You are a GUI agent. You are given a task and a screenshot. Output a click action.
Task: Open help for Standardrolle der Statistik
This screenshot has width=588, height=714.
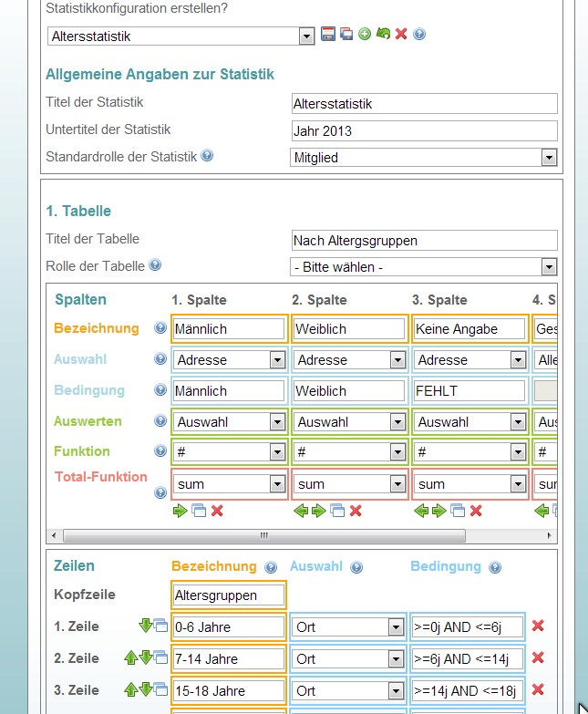pos(207,156)
